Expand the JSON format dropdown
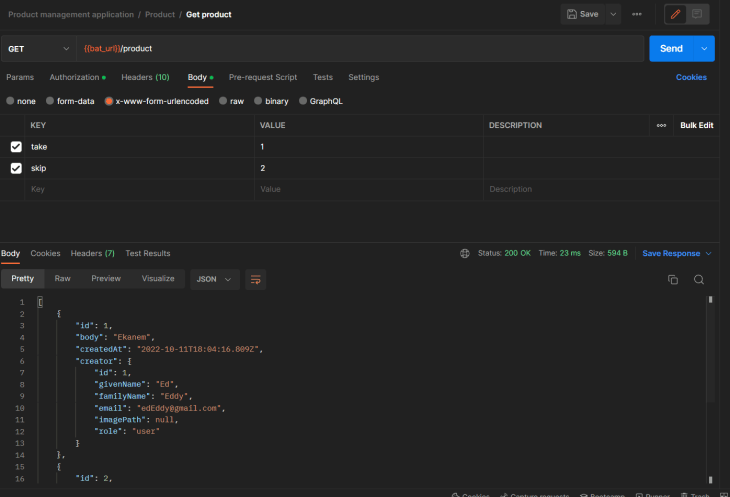This screenshot has height=497, width=730. coord(215,279)
